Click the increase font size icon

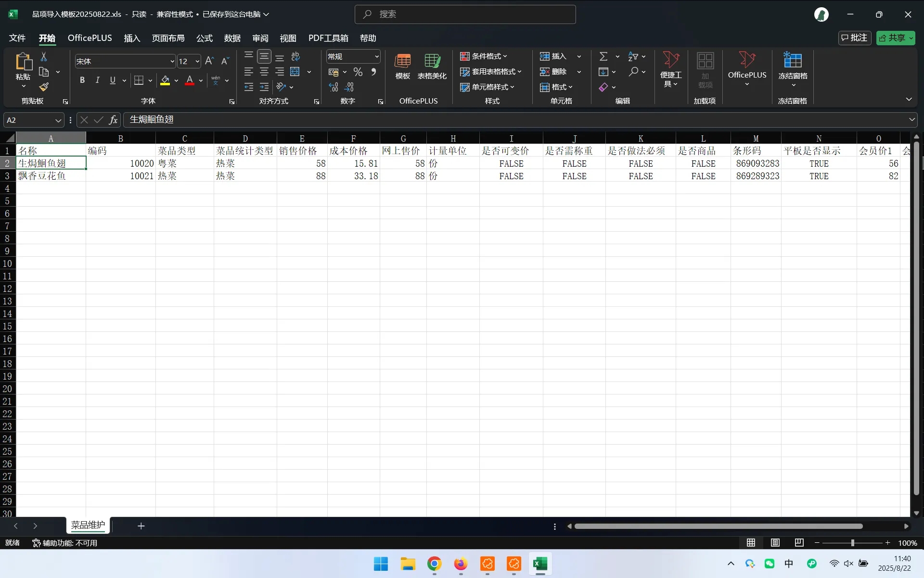point(209,61)
